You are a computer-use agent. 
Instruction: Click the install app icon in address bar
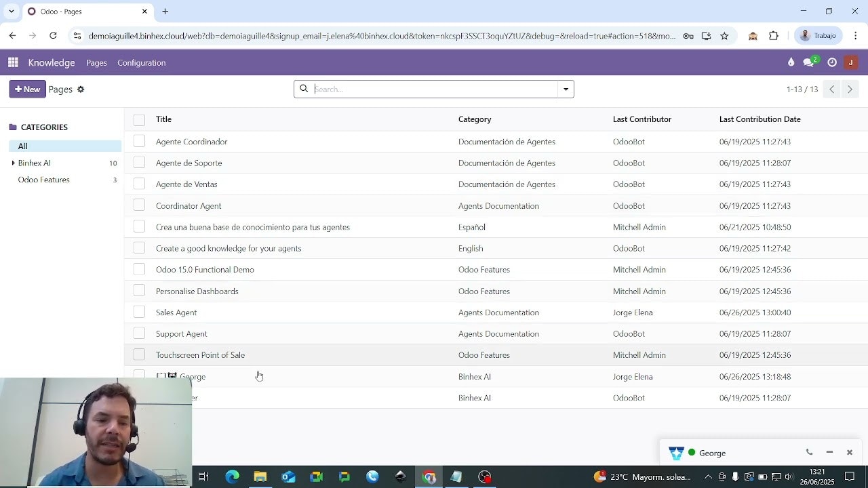[x=707, y=36]
